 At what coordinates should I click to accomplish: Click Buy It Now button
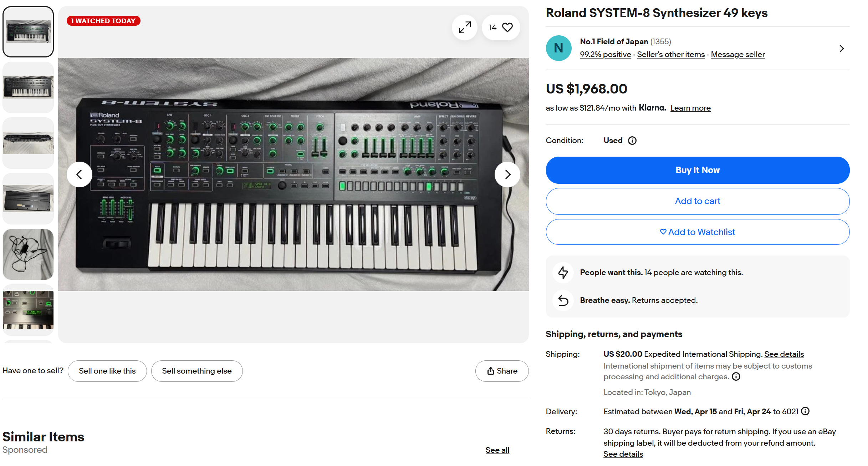(x=697, y=170)
